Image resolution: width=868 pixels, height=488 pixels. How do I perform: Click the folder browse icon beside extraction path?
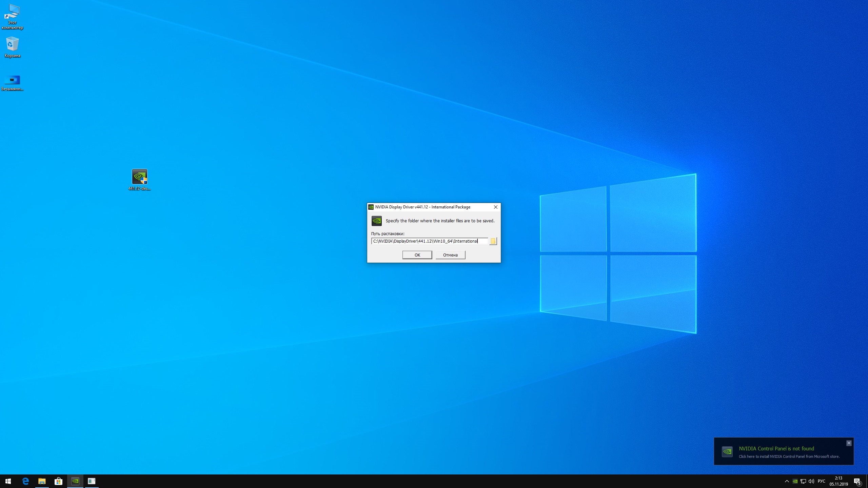pyautogui.click(x=493, y=241)
